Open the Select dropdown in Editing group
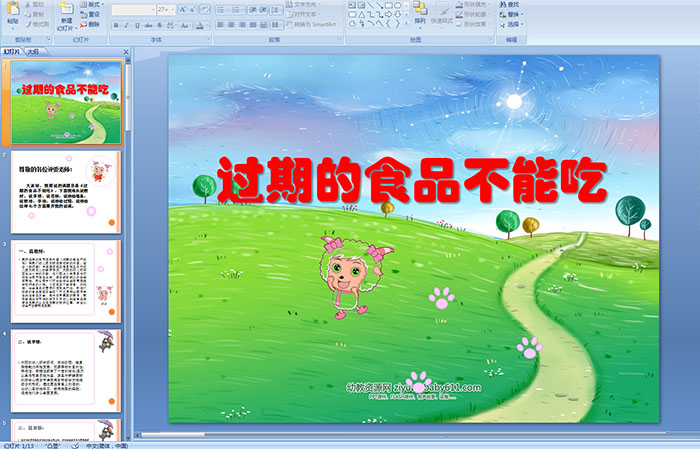 click(512, 24)
